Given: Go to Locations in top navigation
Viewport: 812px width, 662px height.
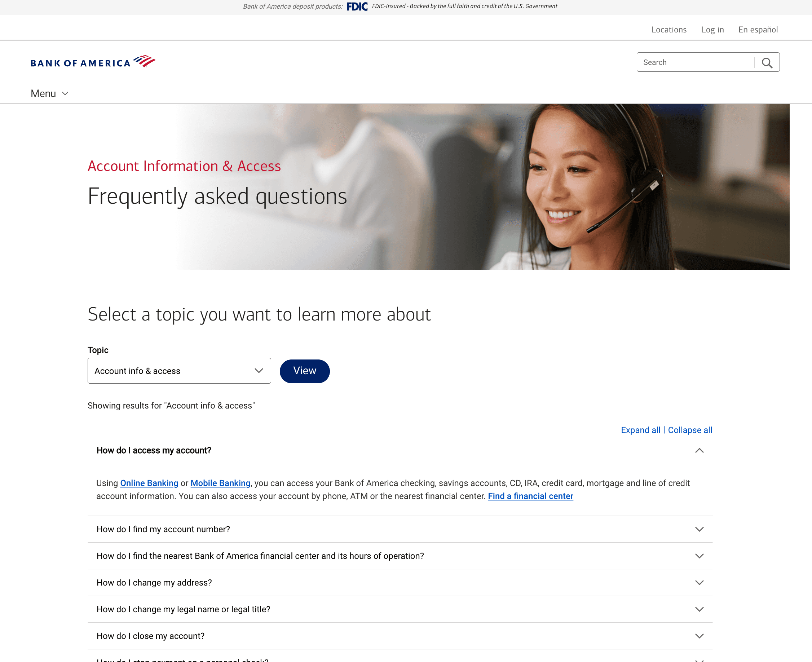Looking at the screenshot, I should (668, 30).
